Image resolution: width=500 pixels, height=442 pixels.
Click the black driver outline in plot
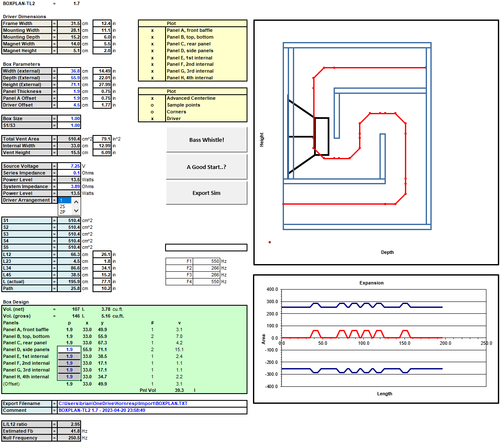[x=308, y=137]
